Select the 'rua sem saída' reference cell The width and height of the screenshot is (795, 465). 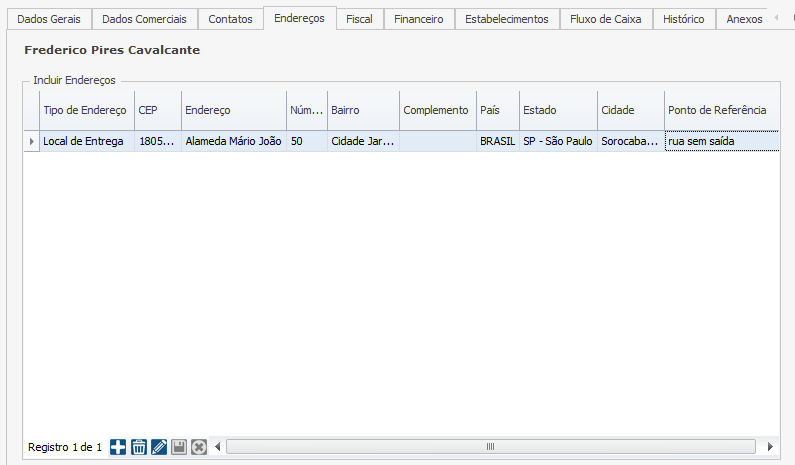tap(720, 142)
